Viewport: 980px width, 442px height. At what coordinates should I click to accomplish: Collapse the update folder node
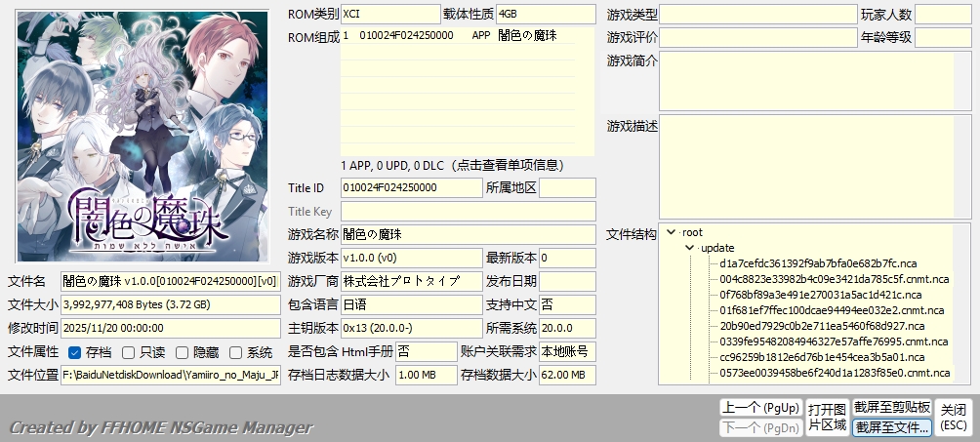click(690, 248)
